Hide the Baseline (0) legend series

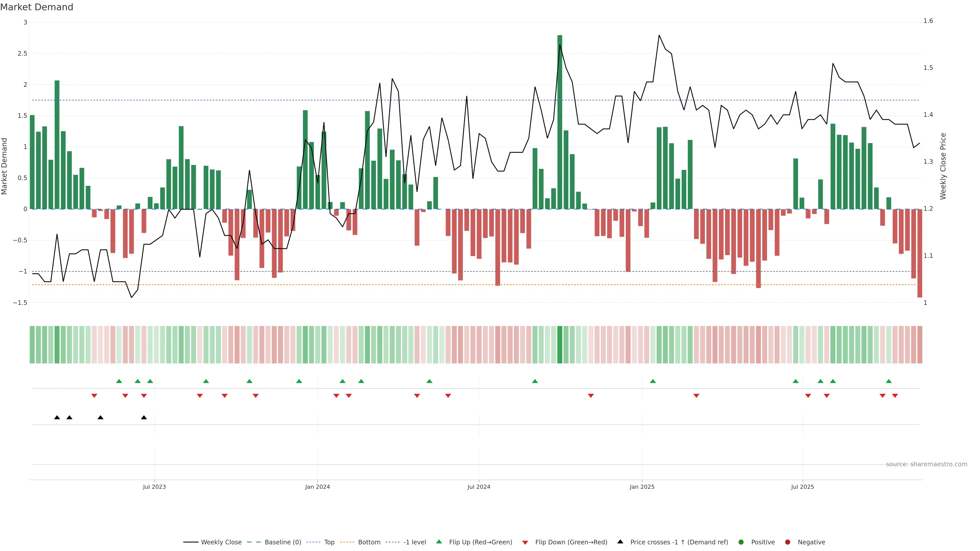[283, 542]
